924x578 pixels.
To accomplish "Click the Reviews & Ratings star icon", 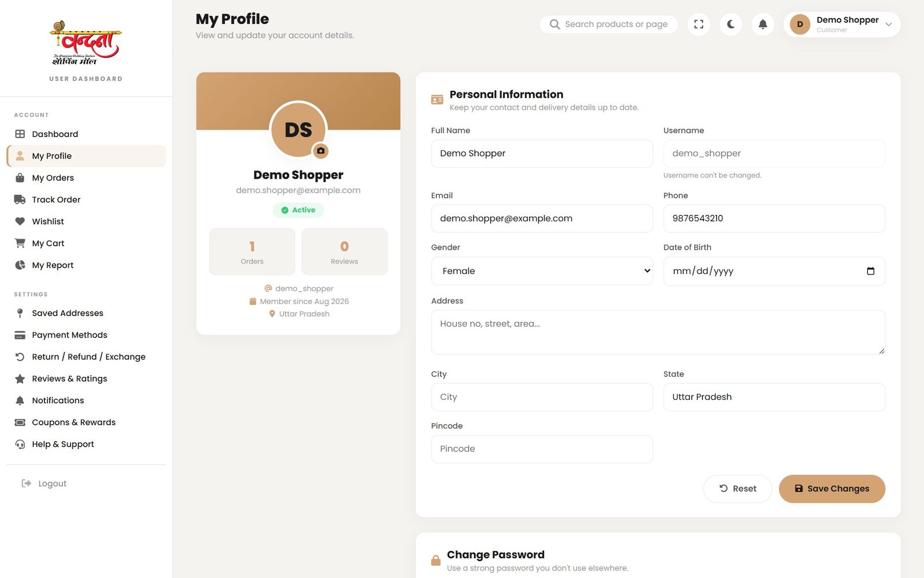I will click(20, 379).
